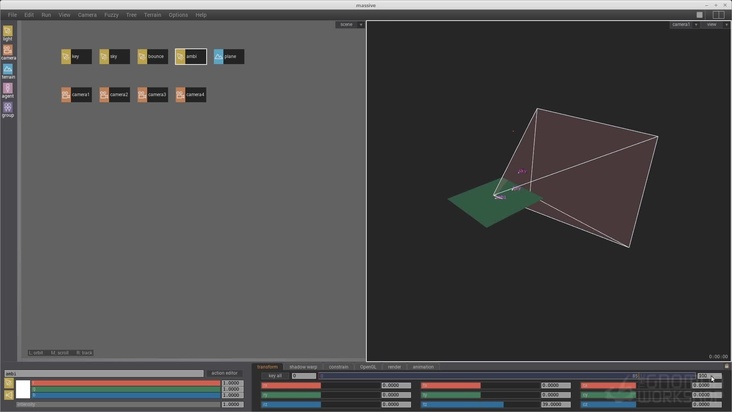This screenshot has width=732, height=412.
Task: Select the camera tool in left sidebar
Action: click(8, 51)
